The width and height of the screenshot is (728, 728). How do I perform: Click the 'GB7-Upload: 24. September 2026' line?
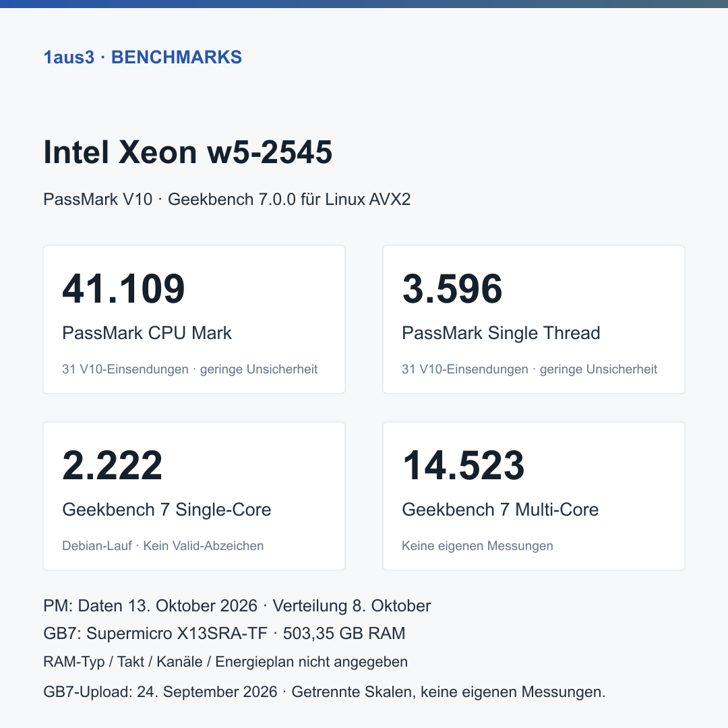click(x=324, y=692)
